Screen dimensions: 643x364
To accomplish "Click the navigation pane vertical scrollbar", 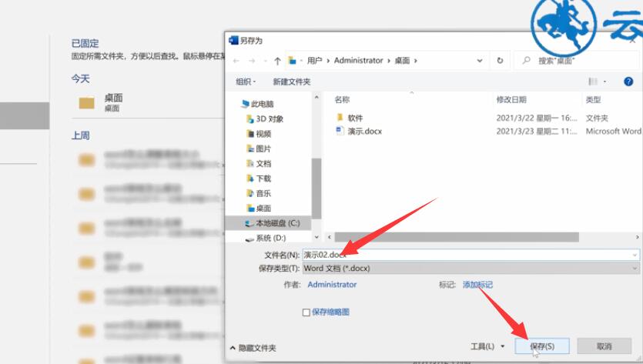I will click(316, 189).
